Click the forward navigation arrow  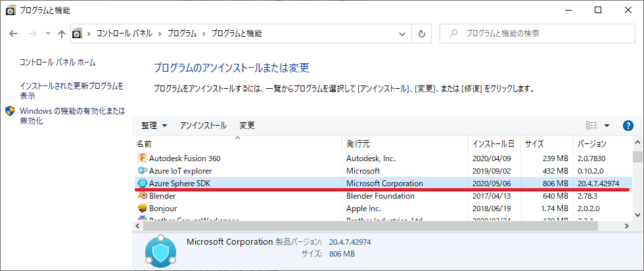click(x=33, y=34)
